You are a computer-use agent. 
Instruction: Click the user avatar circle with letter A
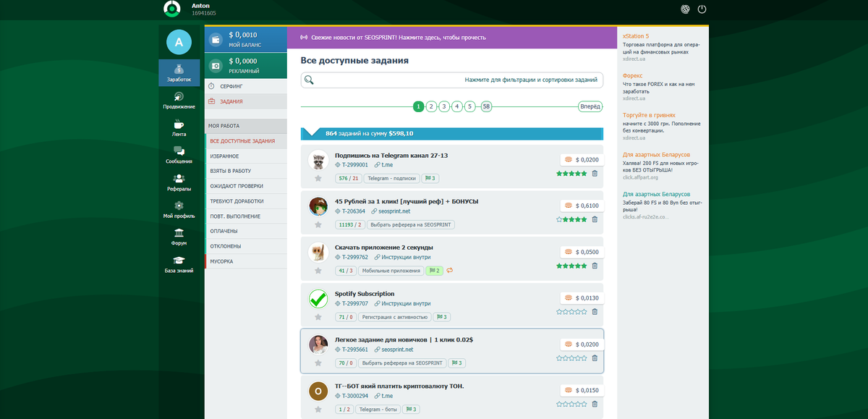coord(179,42)
